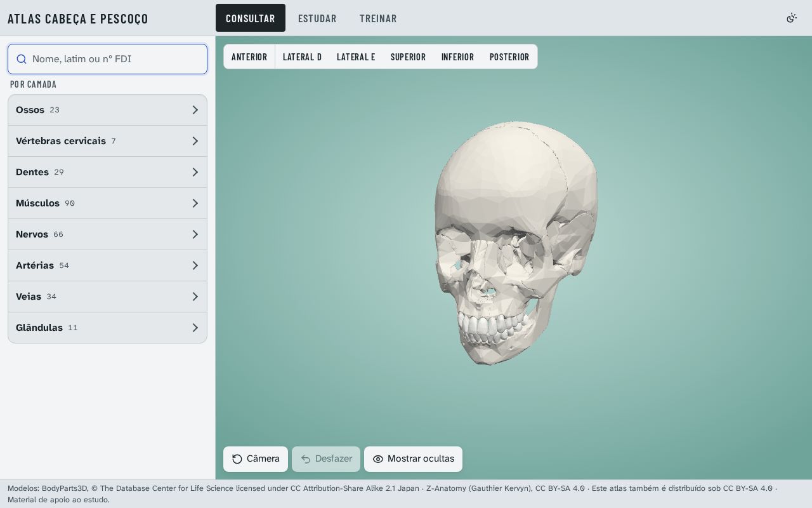Click the Glândulas layer name
Viewport: 812px width, 508px height.
(x=39, y=328)
